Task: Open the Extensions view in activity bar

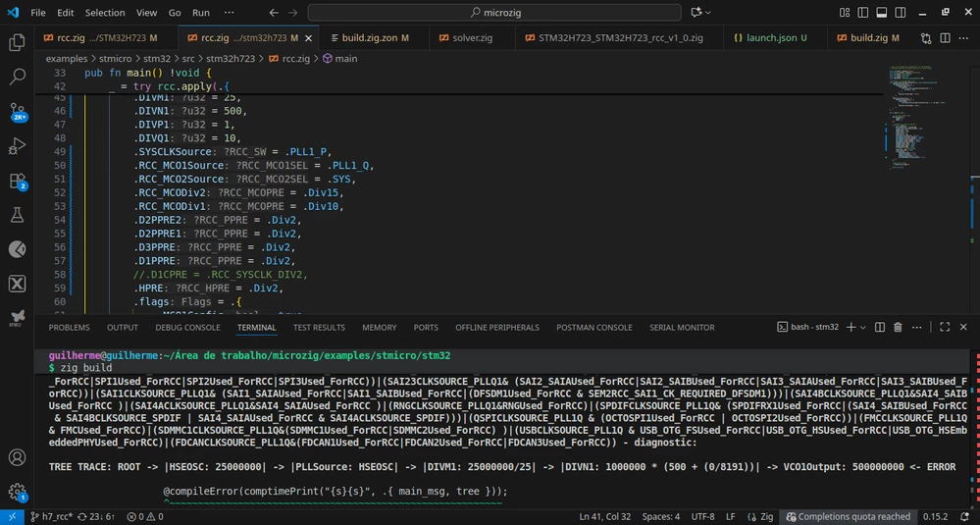Action: pyautogui.click(x=17, y=182)
